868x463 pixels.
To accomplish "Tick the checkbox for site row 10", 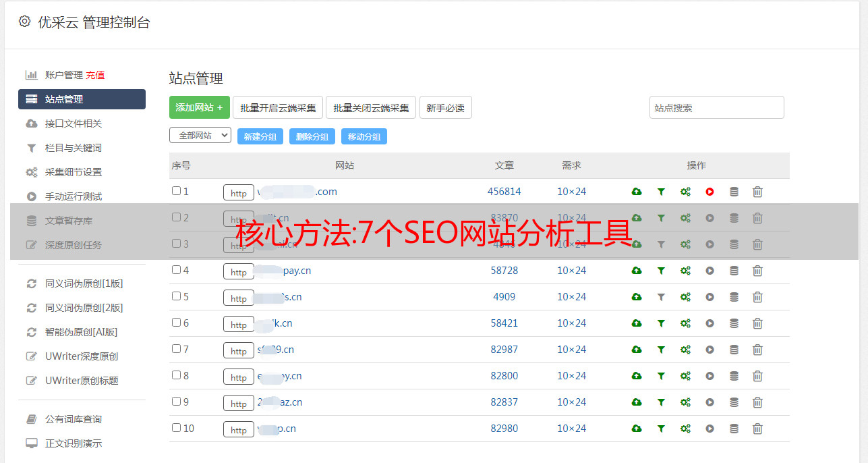I will [176, 428].
